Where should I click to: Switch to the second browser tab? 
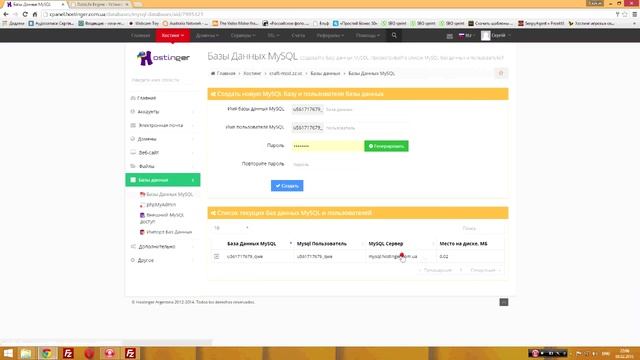[100, 4]
